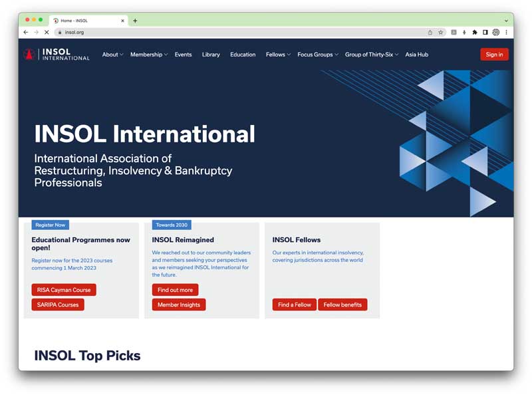The height and width of the screenshot is (395, 532).
Task: Close the Home - INSOL tab
Action: tap(122, 21)
